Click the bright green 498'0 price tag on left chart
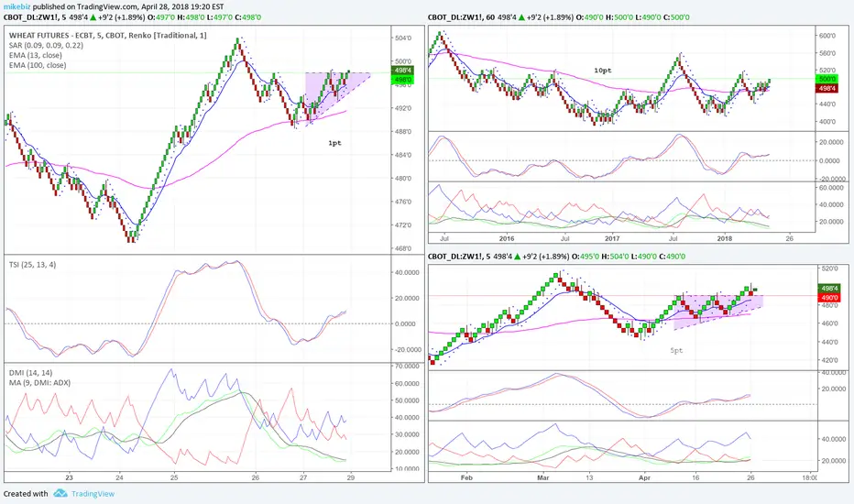The width and height of the screenshot is (854, 504). pos(402,80)
